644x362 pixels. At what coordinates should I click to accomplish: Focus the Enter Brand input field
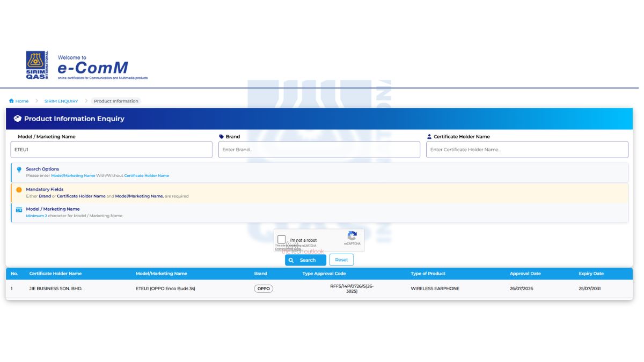[x=319, y=150]
